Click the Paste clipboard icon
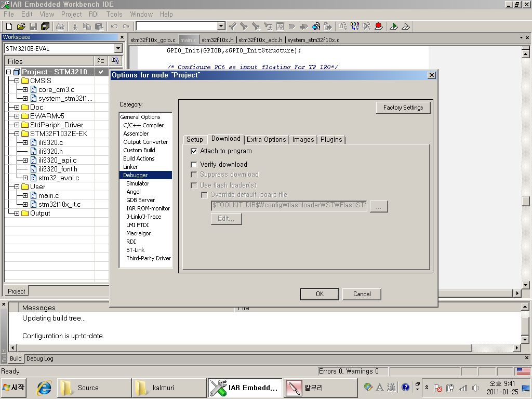This screenshot has height=399, width=532. (x=99, y=26)
